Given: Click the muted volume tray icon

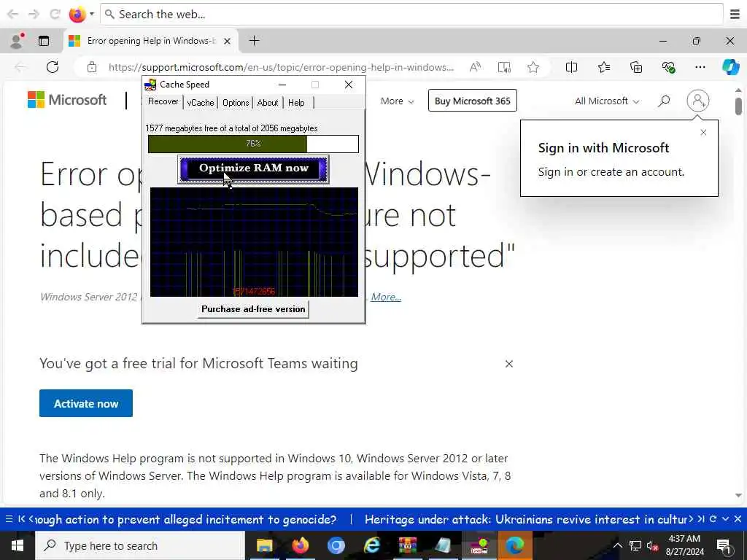Looking at the screenshot, I should point(653,546).
